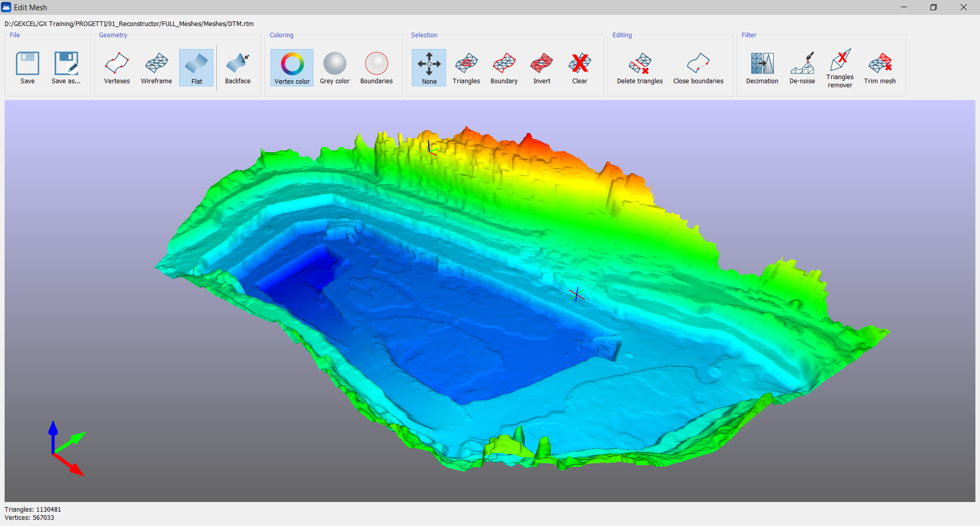Open Save as... dialog
980x526 pixels.
[x=66, y=67]
